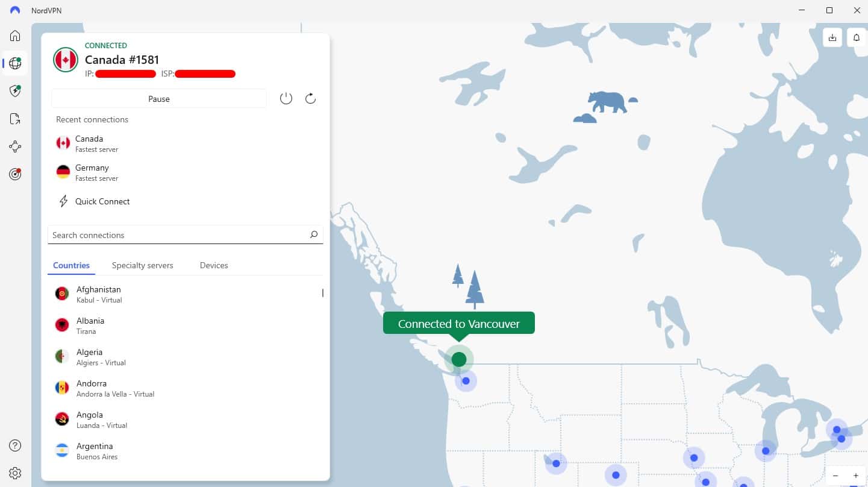The image size is (868, 487).
Task: Select Angola from the country list
Action: pyautogui.click(x=186, y=419)
